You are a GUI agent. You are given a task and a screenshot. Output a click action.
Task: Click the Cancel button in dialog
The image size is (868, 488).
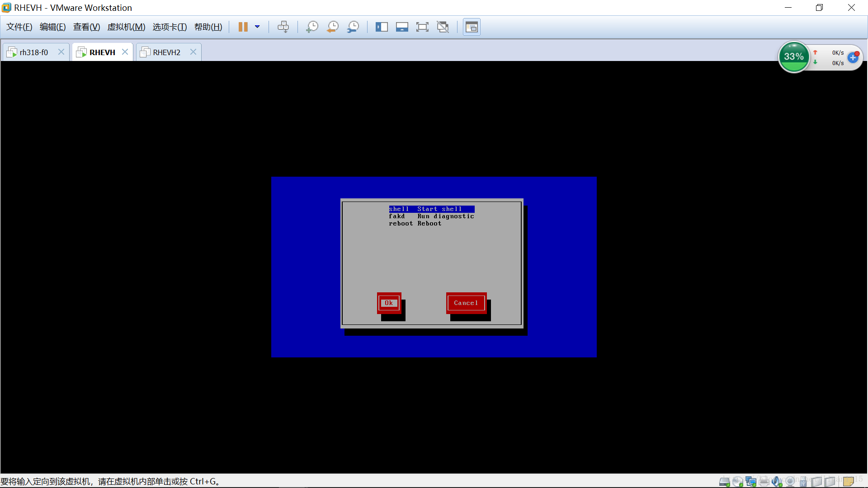click(x=466, y=303)
